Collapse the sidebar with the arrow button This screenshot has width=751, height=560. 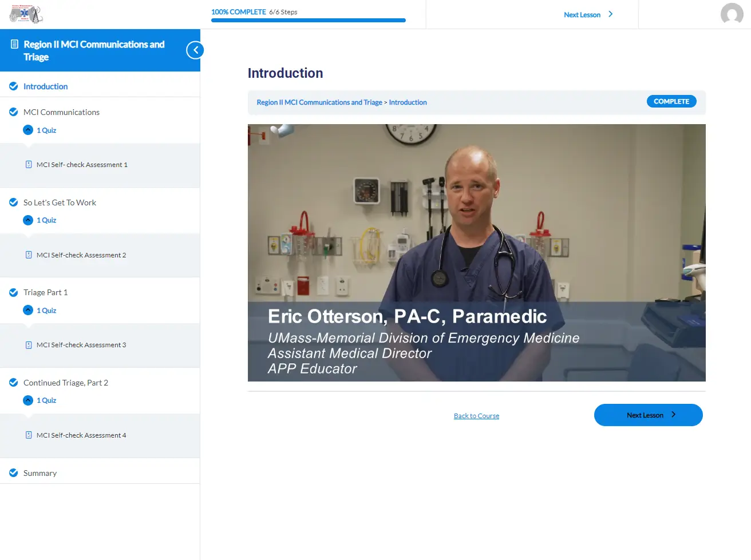pos(195,50)
